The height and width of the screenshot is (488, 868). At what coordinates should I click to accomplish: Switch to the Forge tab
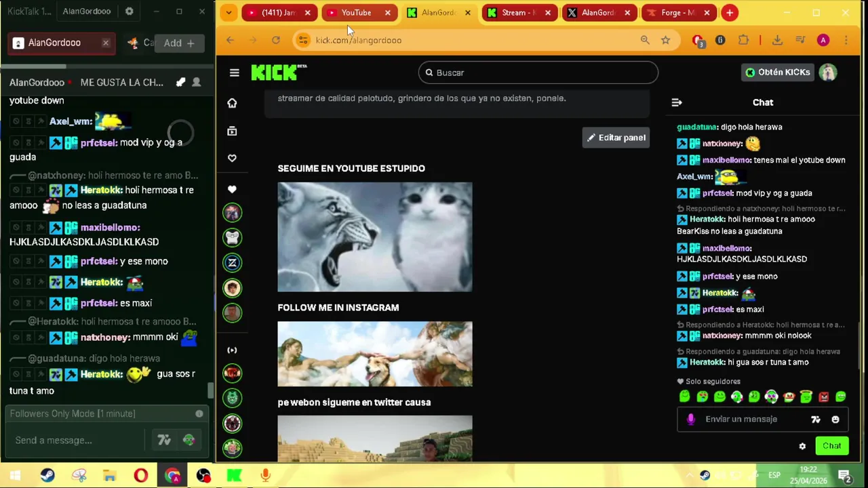click(679, 12)
